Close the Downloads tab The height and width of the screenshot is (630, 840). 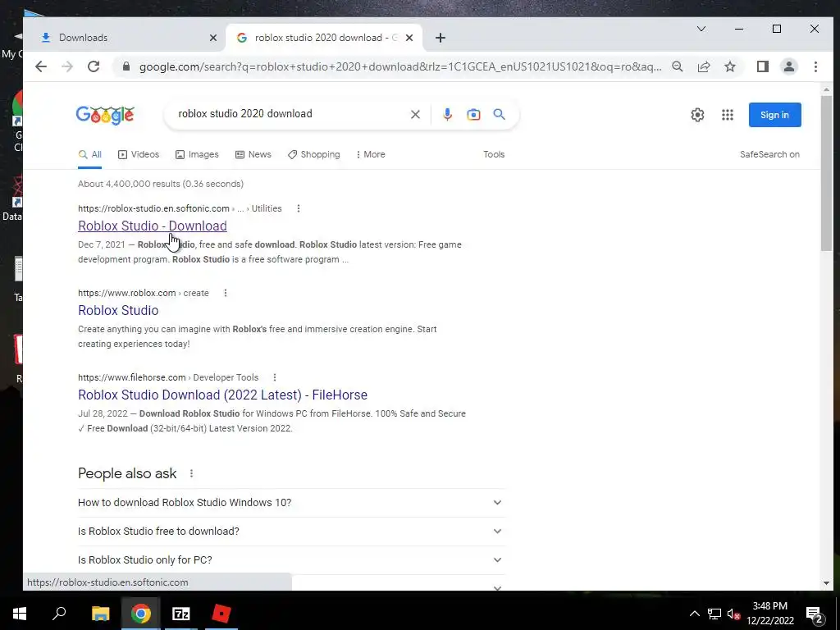(212, 38)
